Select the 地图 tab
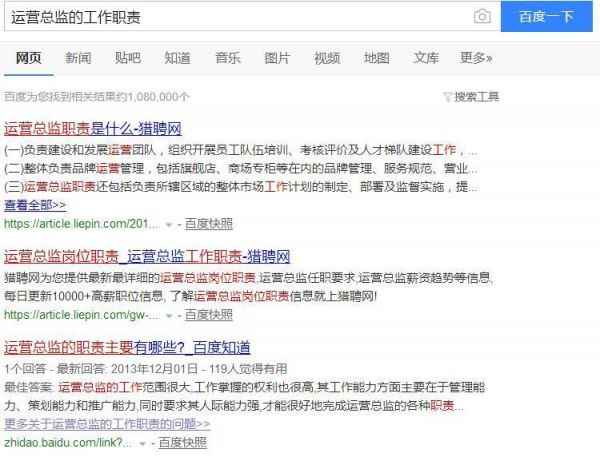 coord(377,58)
